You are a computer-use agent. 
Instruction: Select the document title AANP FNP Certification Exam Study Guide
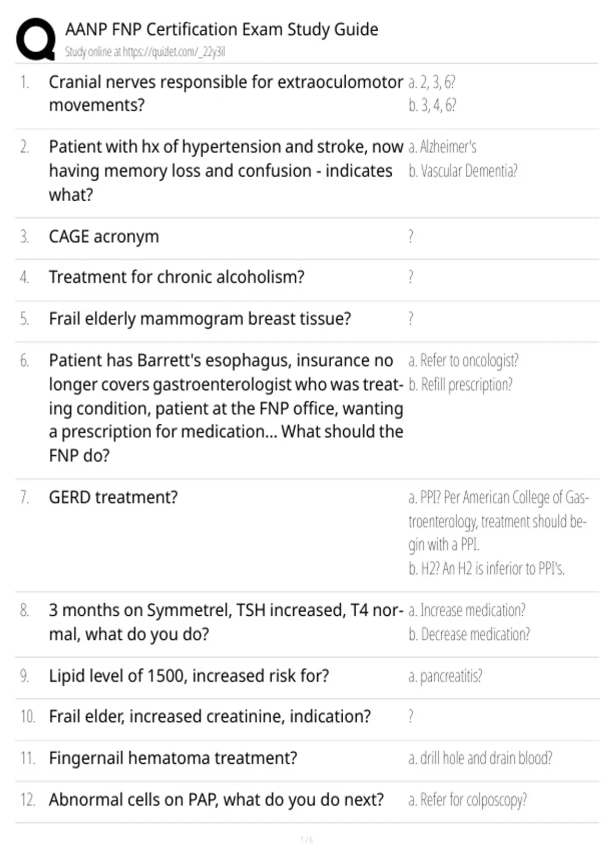pyautogui.click(x=222, y=30)
